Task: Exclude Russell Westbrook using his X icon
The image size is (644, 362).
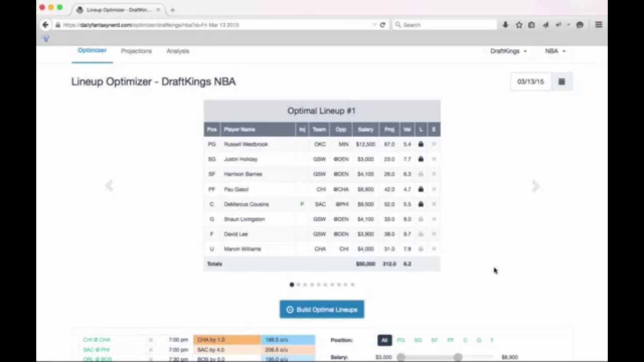Action: click(434, 144)
